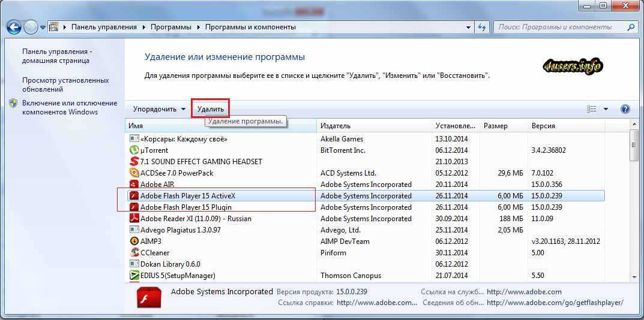Open 'Панель управления - домашняя страница' link

[x=56, y=56]
